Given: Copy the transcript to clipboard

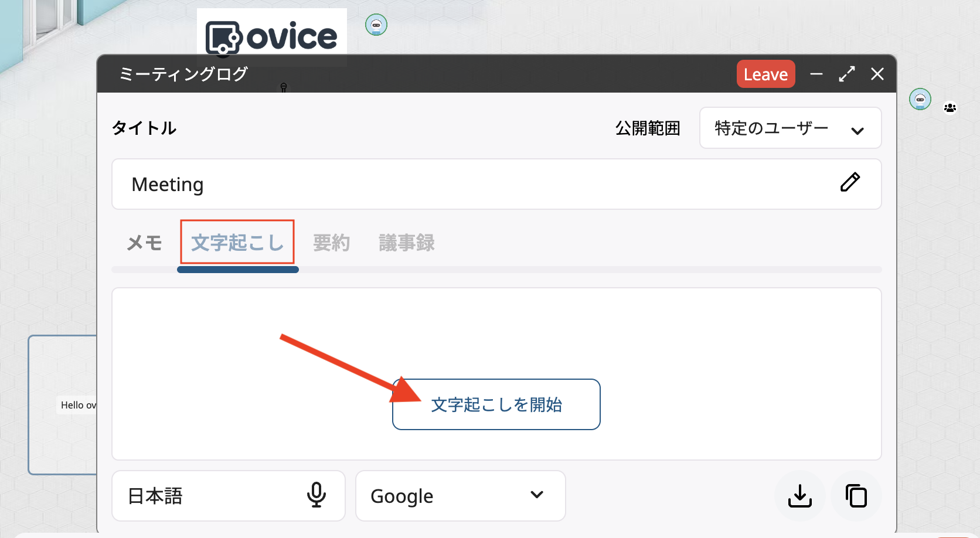Looking at the screenshot, I should pyautogui.click(x=856, y=496).
